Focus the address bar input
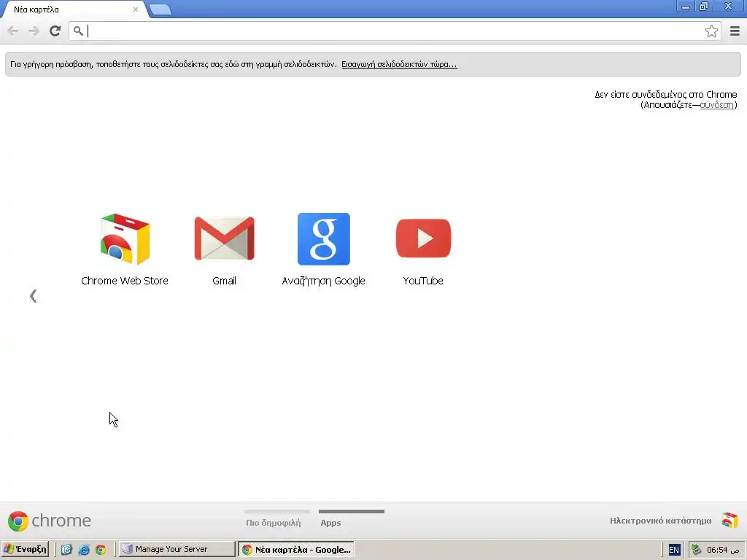Viewport: 747px width, 560px height. pos(395,31)
